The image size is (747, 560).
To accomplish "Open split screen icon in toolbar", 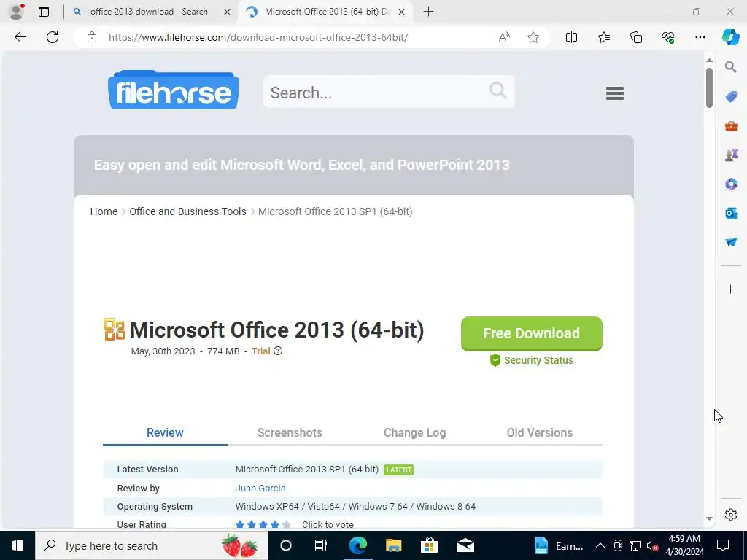I will 571,37.
